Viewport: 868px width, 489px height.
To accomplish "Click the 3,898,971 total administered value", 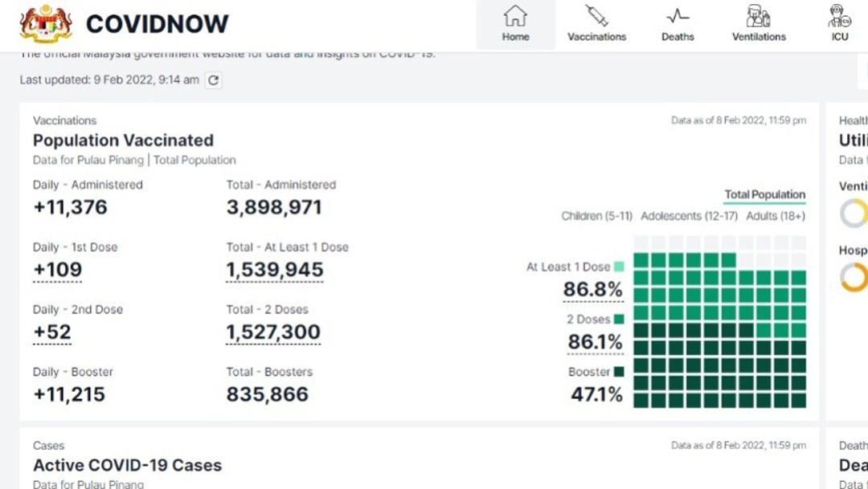I will (x=274, y=207).
